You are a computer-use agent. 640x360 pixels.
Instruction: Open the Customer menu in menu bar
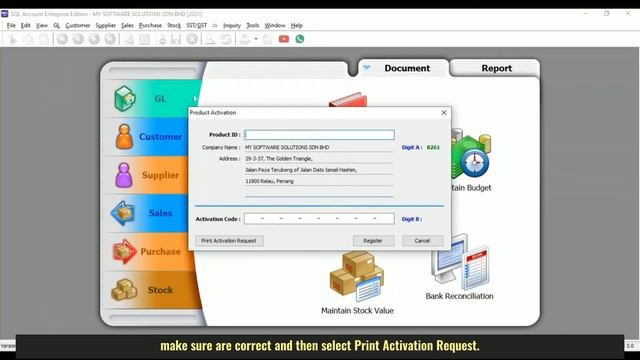point(78,25)
